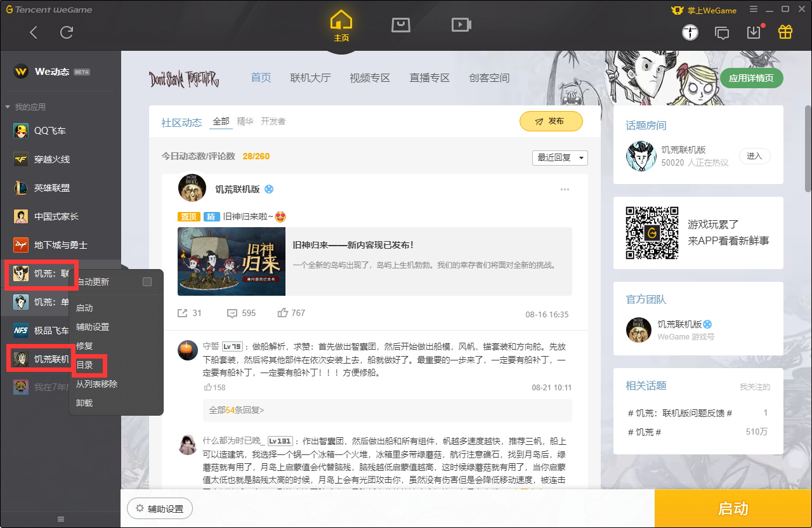Open the post's three-dot more menu
The width and height of the screenshot is (812, 528).
click(x=565, y=190)
